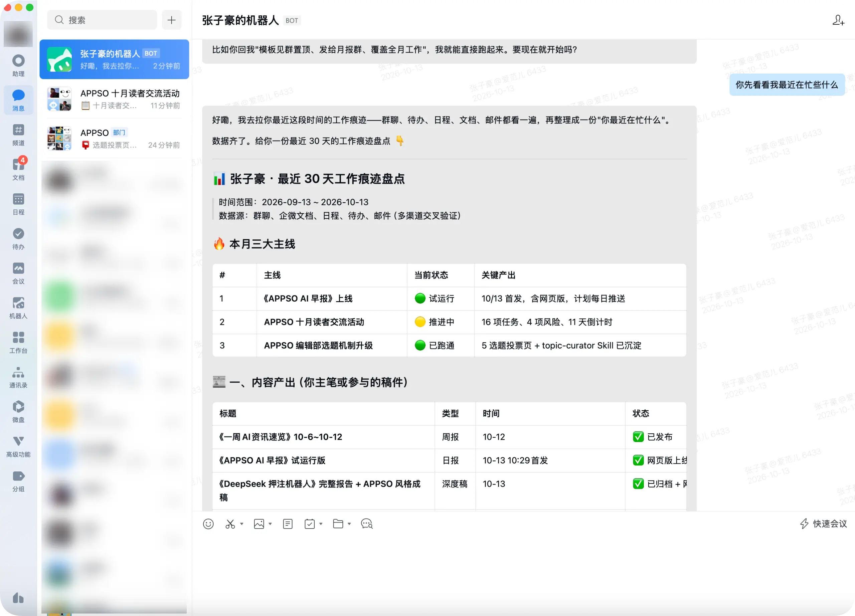Open the 频道 channels section
Viewport: 855px width, 616px height.
coord(18,135)
